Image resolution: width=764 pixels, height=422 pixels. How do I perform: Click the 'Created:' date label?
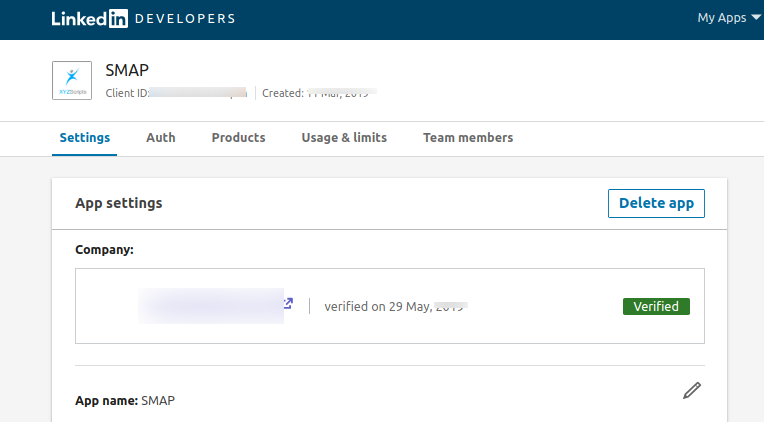point(283,93)
